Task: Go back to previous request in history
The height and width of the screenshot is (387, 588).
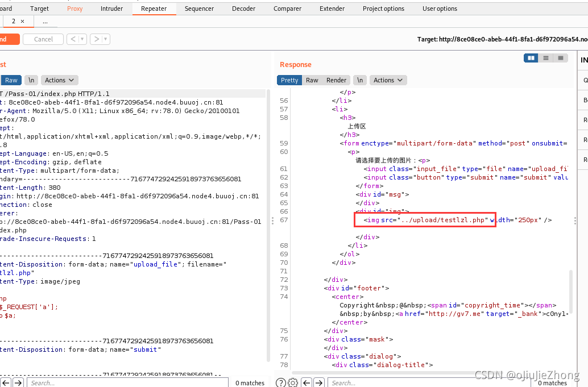Action: [73, 39]
